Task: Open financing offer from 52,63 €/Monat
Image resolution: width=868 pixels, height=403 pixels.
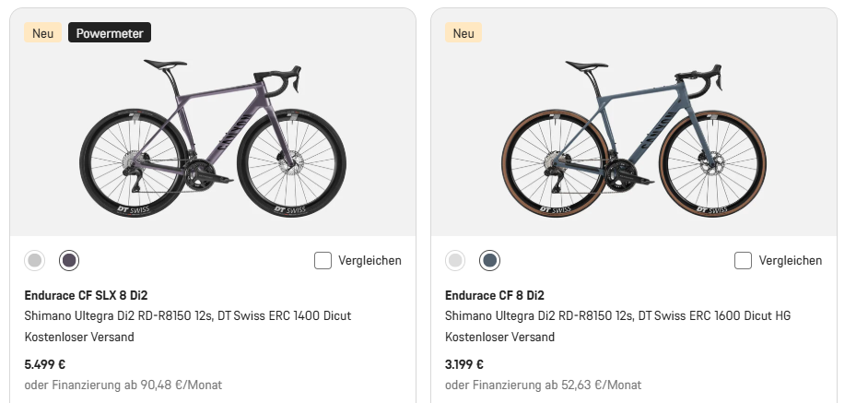Action: point(543,385)
